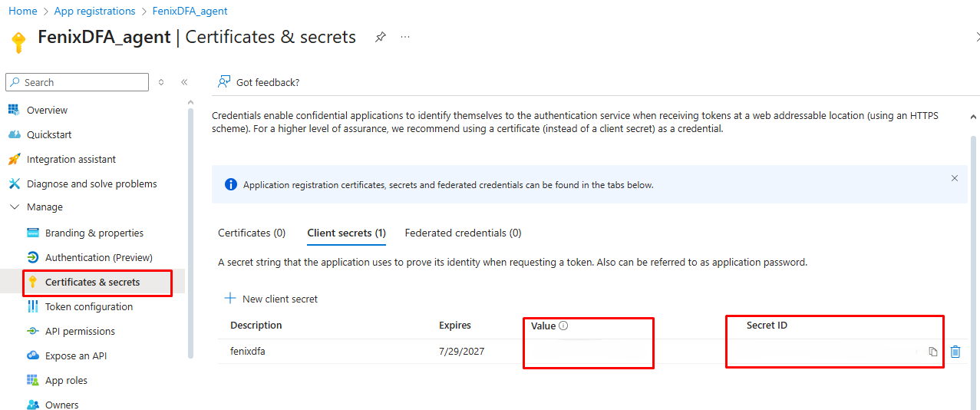The height and width of the screenshot is (410, 980).
Task: Pin the Certificates & secrets page
Action: point(380,37)
